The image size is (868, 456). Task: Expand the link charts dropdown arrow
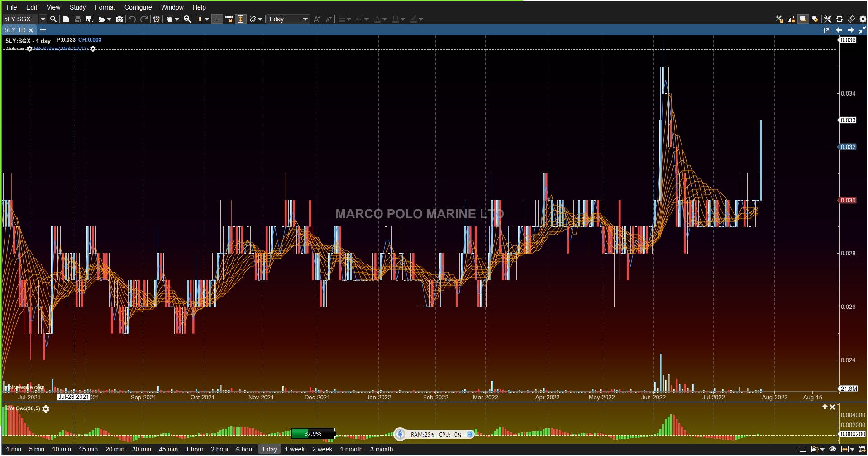(260, 19)
